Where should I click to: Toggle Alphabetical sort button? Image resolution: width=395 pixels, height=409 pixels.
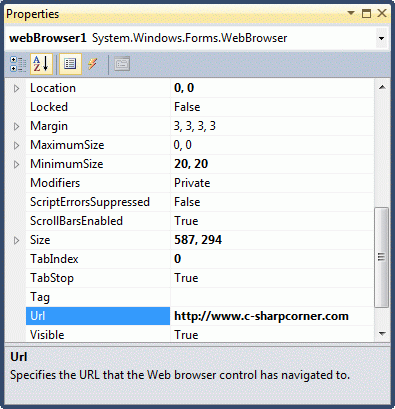point(41,64)
